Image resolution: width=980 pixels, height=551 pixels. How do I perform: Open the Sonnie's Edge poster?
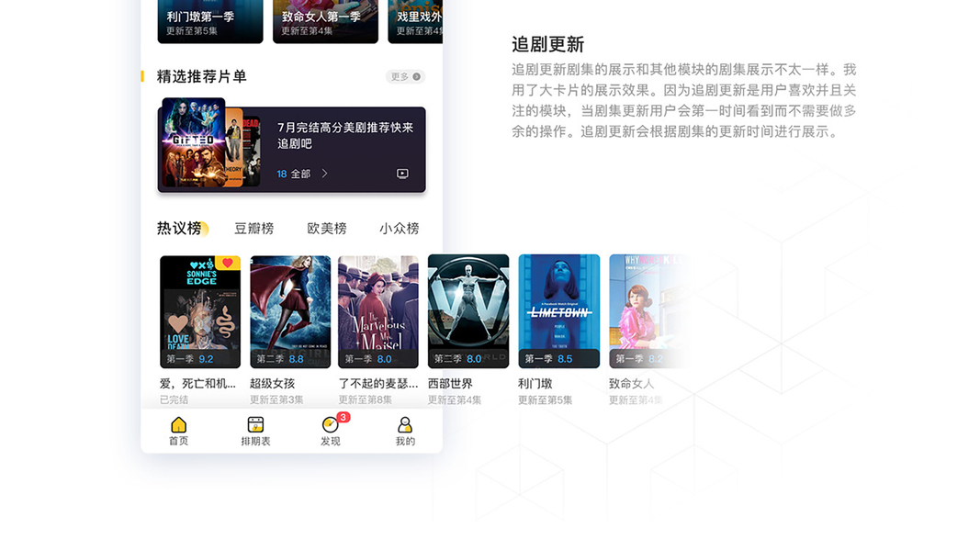(200, 311)
